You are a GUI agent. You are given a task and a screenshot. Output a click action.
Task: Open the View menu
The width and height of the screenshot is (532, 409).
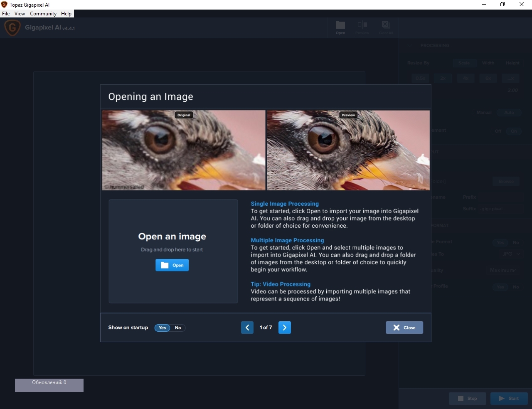pyautogui.click(x=20, y=14)
